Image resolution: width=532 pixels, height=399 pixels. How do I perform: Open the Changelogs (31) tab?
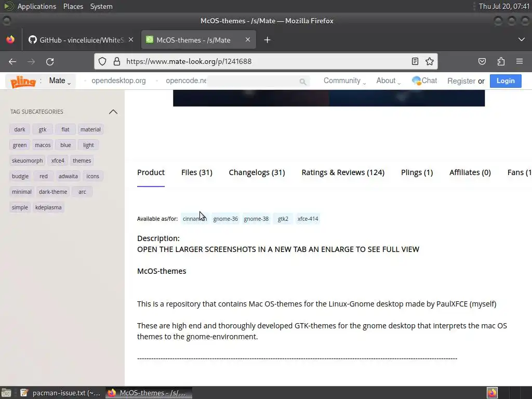tap(257, 172)
